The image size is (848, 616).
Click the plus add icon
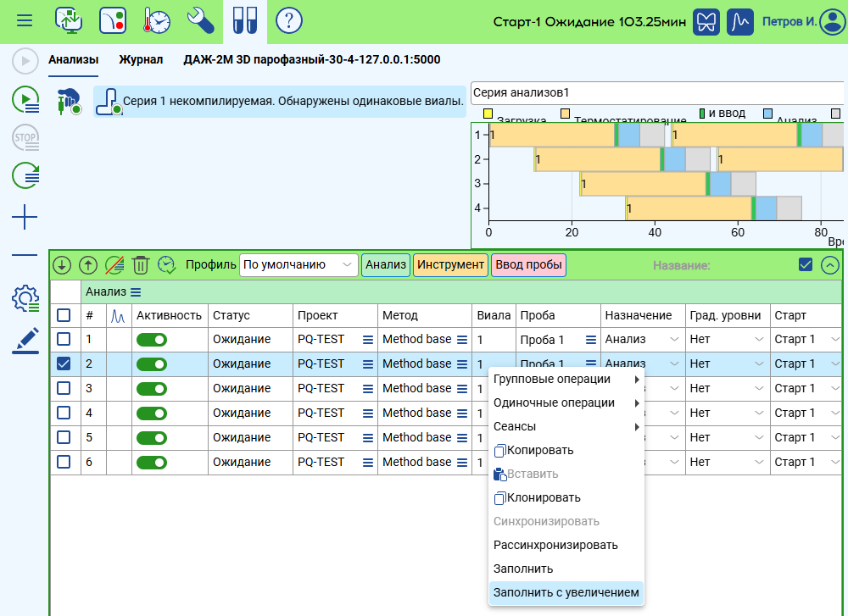coord(25,218)
